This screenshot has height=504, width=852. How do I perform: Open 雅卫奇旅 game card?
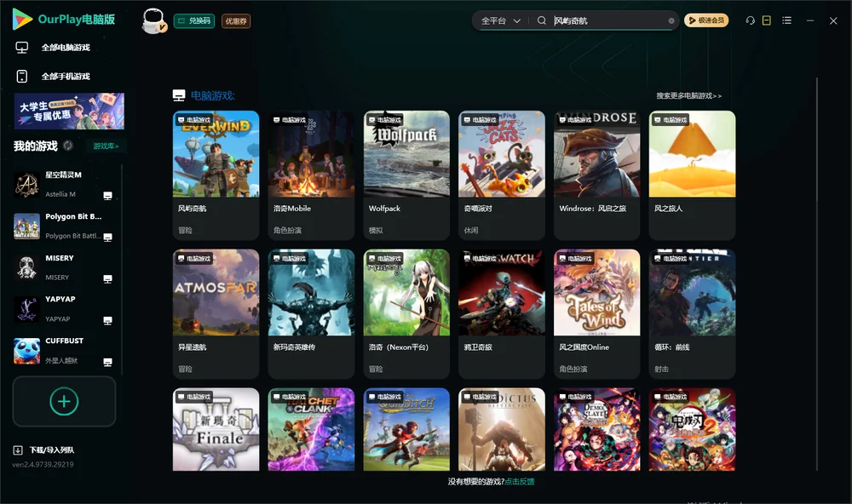coord(502,314)
